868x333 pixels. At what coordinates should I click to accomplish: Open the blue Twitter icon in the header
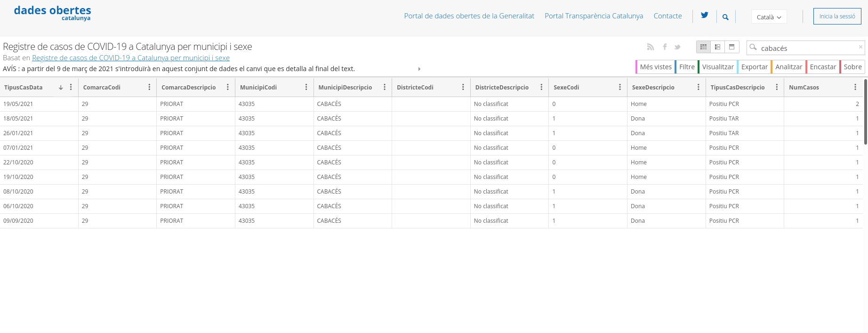pyautogui.click(x=704, y=16)
